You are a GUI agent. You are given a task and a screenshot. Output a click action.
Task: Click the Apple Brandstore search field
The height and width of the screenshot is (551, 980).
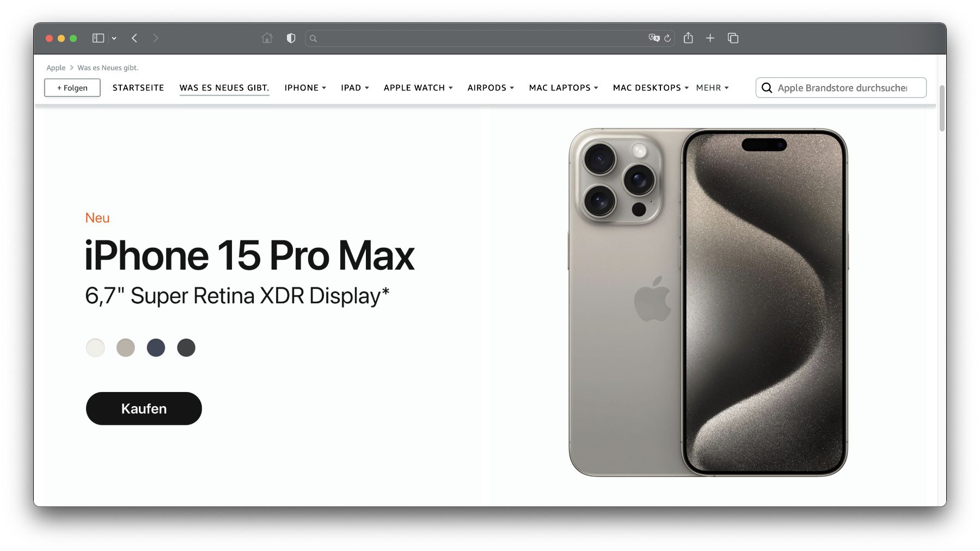(841, 88)
